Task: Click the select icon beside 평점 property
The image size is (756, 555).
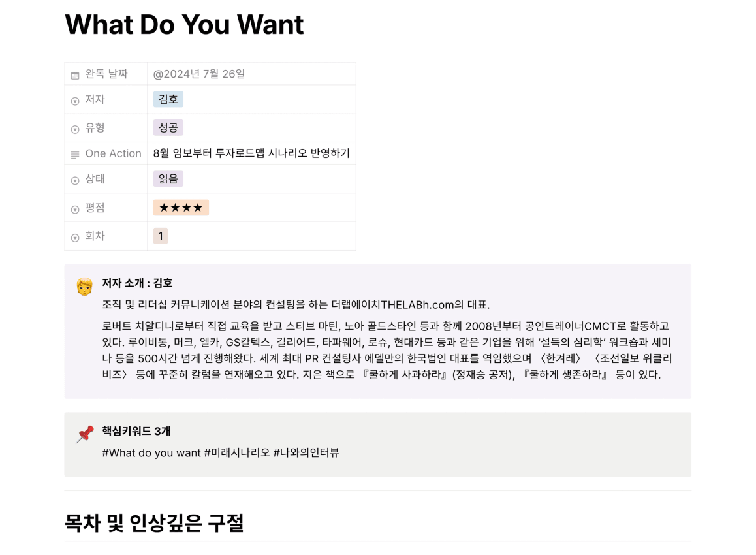Action: [74, 210]
